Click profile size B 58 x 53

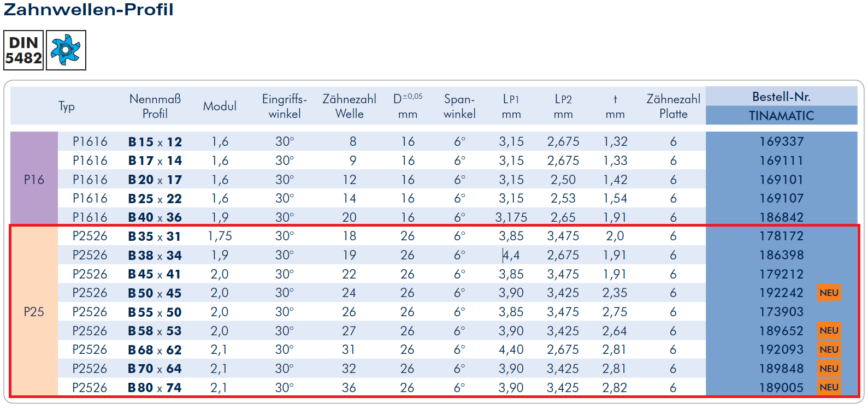pos(155,331)
